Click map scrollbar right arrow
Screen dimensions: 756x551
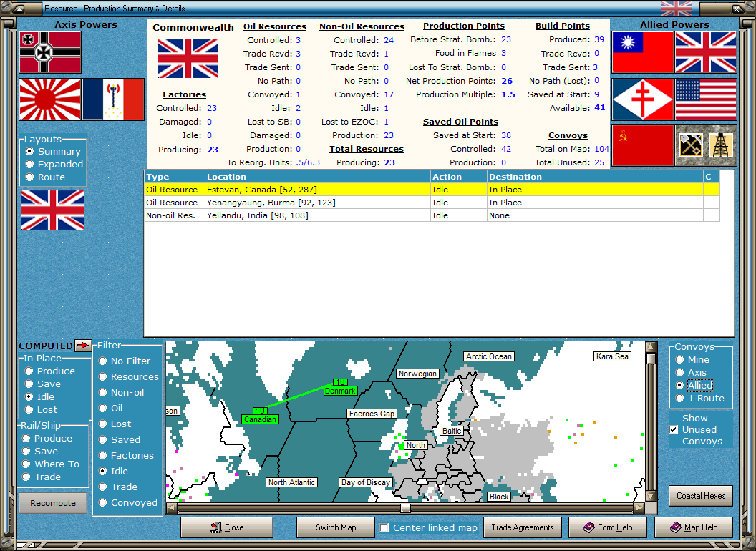[639, 508]
